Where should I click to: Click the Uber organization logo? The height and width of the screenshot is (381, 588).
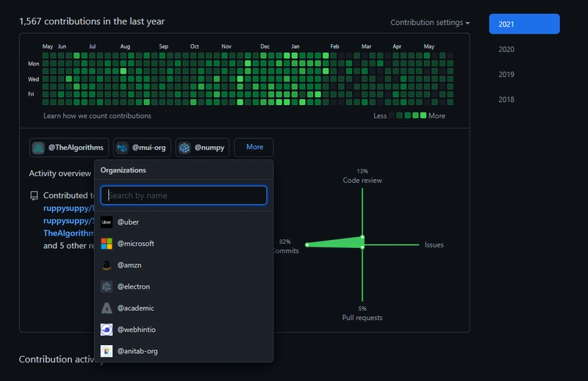tap(107, 222)
